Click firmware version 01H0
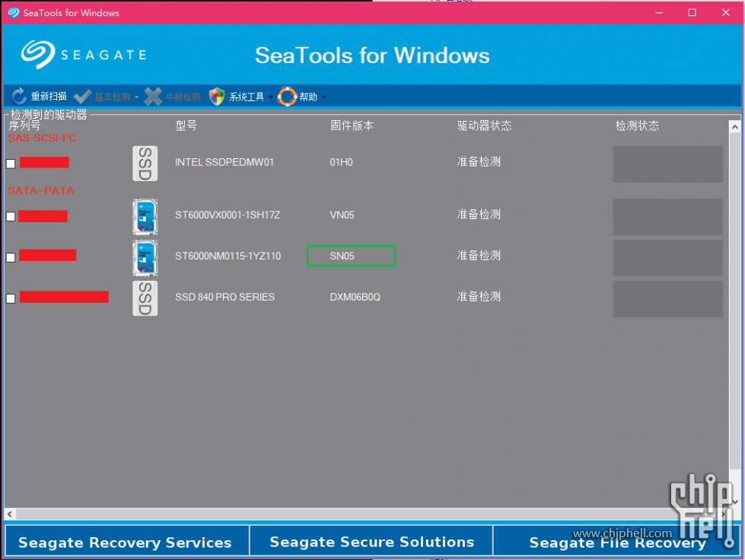This screenshot has width=745, height=560. pyautogui.click(x=341, y=162)
